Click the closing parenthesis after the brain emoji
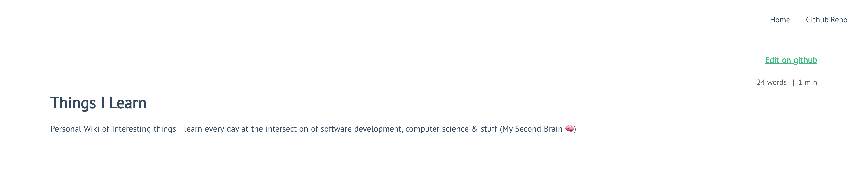 (575, 129)
